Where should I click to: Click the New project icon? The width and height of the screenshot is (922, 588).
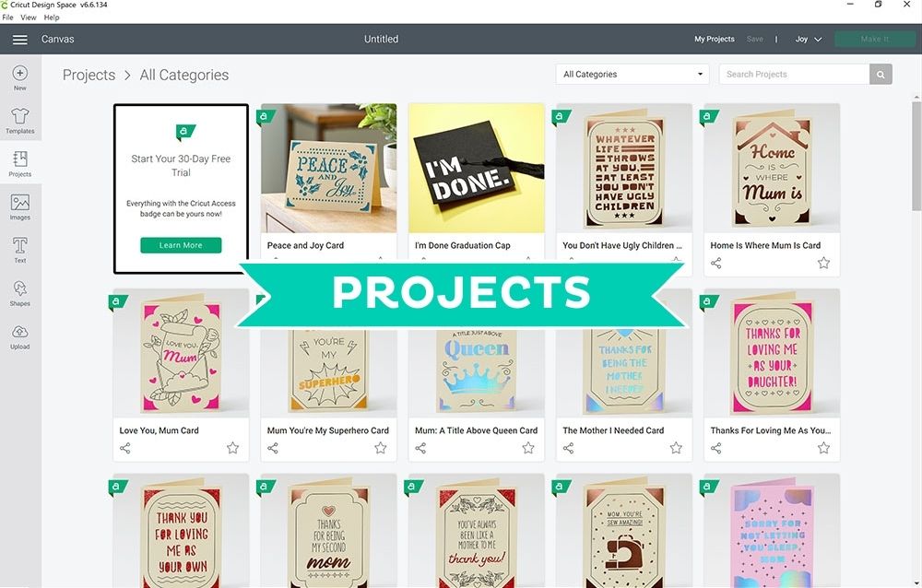(20, 77)
